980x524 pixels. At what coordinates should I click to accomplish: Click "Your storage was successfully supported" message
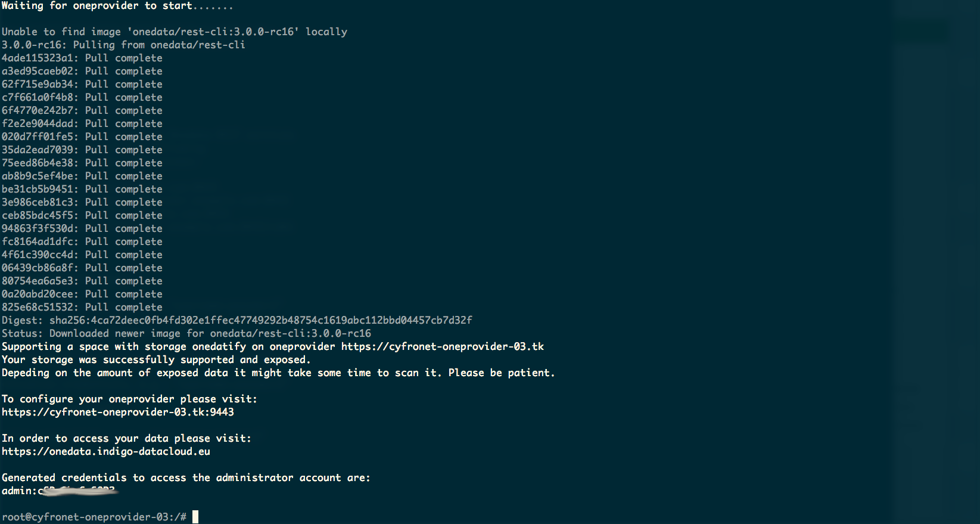pos(155,359)
